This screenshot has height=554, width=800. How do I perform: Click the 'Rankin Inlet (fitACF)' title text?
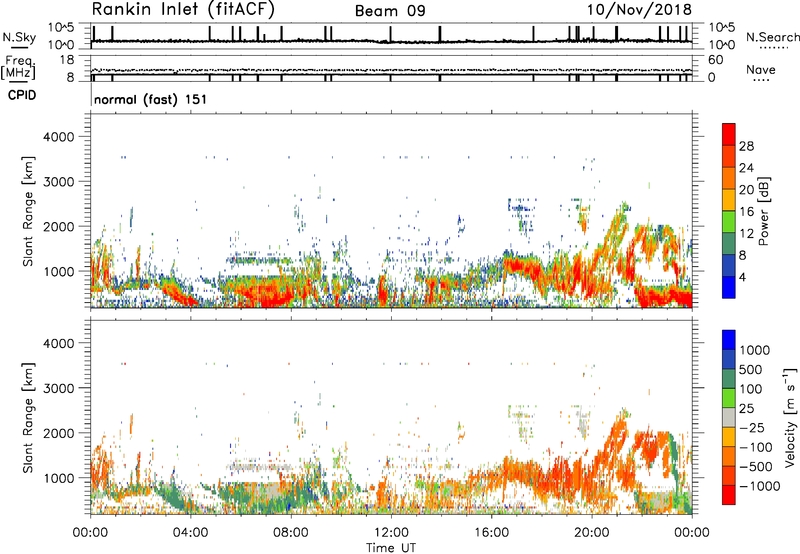click(x=183, y=10)
